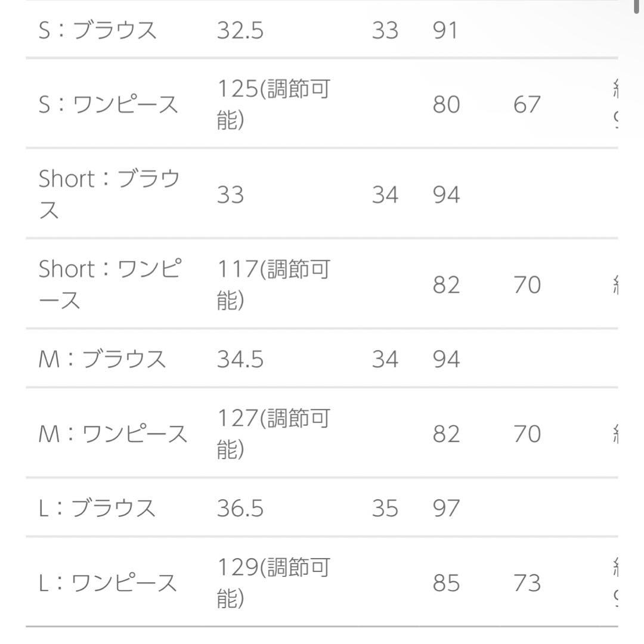
Task: Select the 34.5 value for M blouse
Action: coord(240,359)
